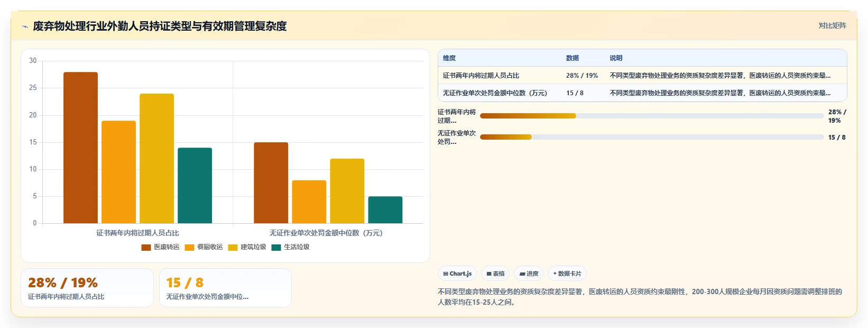Click the 餐厨收运 bar at 19

coord(118,172)
